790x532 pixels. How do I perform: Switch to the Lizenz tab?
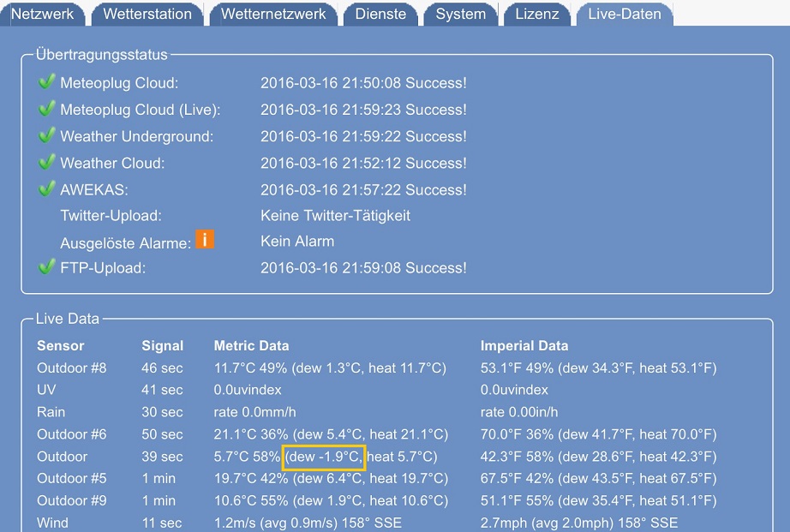(537, 14)
